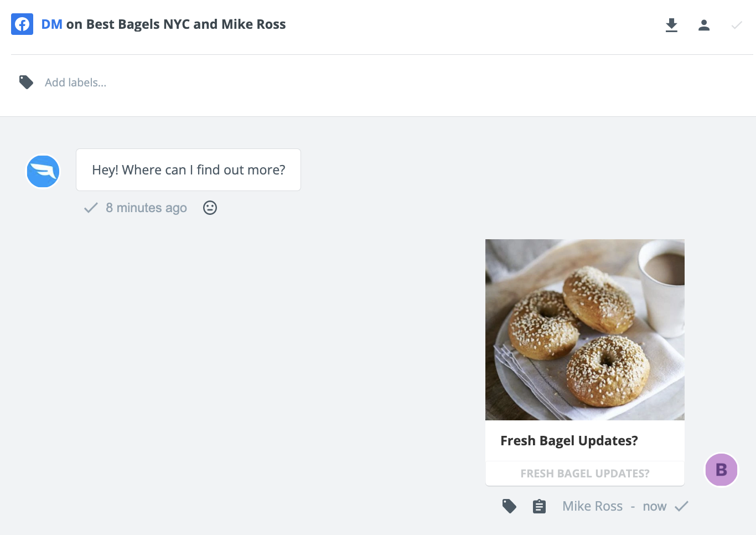Click the Fresh Bagel Updates? card title
Screen dimensions: 756x535
point(569,441)
